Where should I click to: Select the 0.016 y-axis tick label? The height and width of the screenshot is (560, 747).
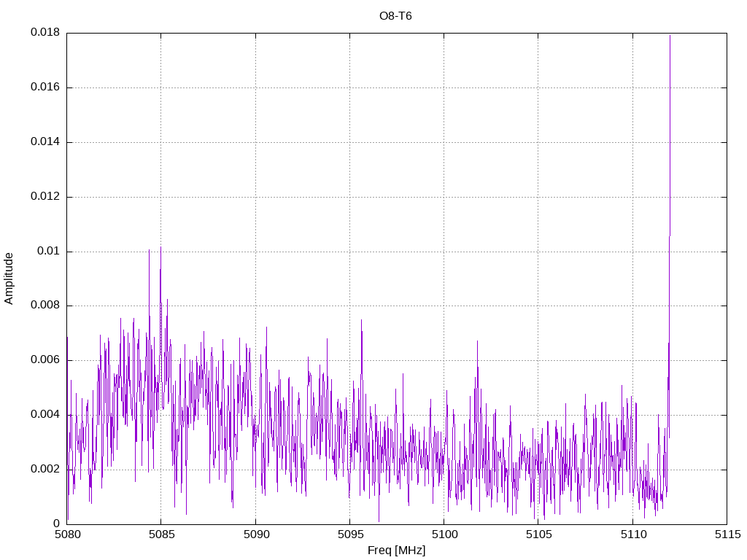(x=44, y=87)
